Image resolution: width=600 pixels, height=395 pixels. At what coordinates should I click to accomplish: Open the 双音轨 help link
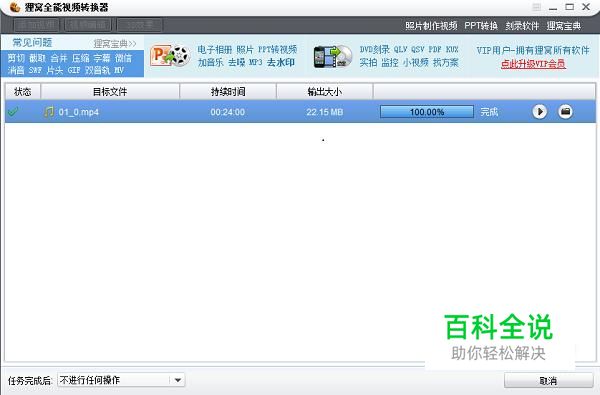coord(97,70)
